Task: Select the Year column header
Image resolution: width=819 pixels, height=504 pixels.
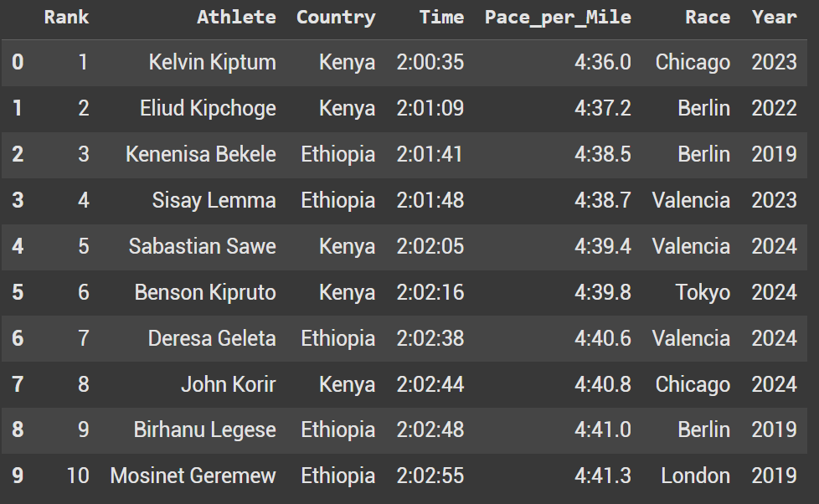Action: pos(774,17)
